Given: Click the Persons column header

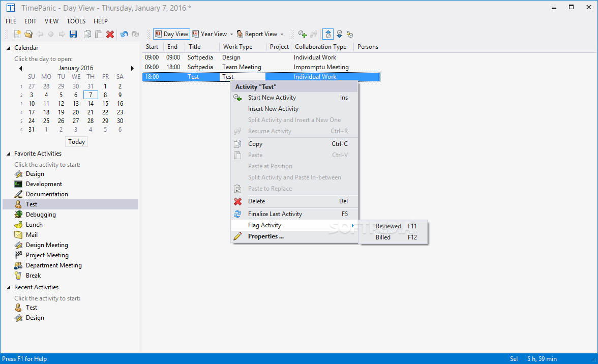Looking at the screenshot, I should [x=368, y=47].
